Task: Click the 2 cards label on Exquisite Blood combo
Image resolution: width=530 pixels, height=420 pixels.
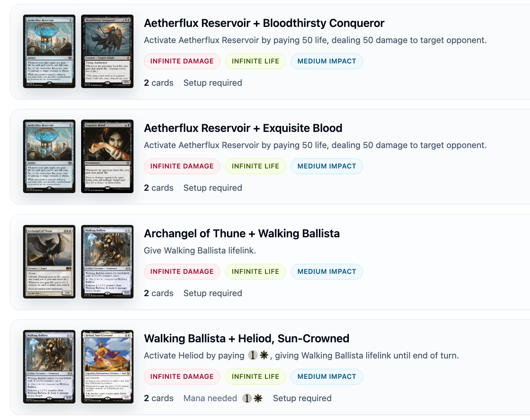Action: click(159, 188)
